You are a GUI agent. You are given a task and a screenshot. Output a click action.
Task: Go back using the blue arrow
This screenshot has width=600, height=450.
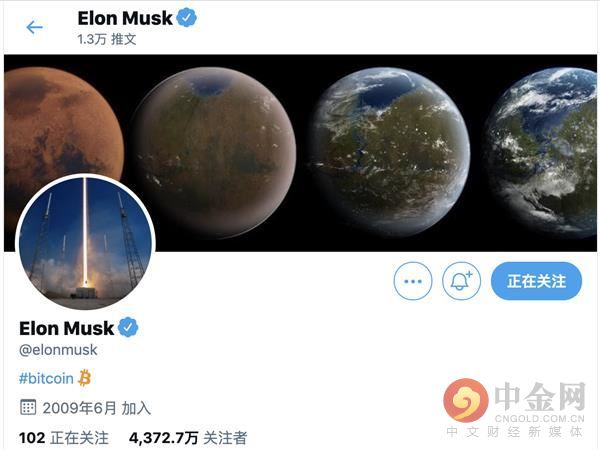point(34,27)
